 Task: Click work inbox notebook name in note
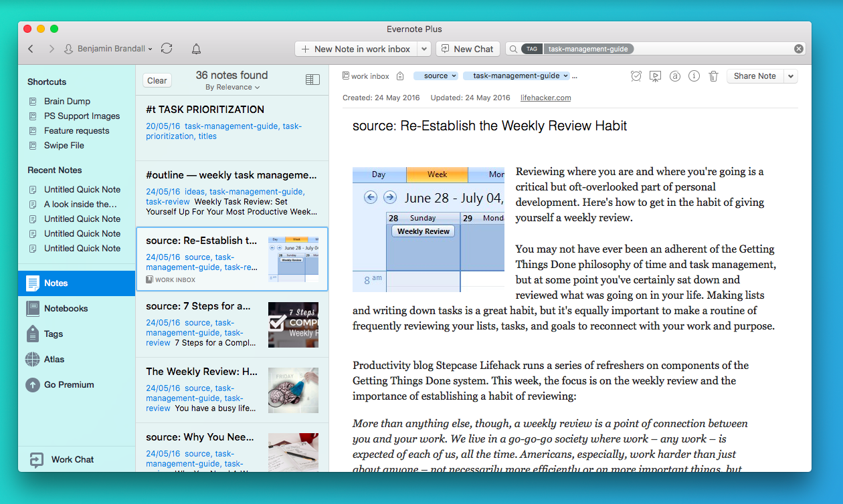[x=370, y=76]
